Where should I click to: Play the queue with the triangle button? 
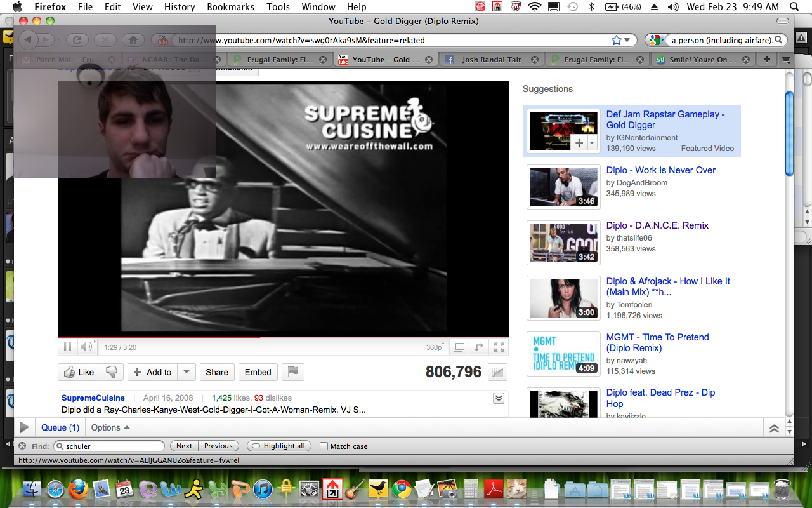coord(24,427)
